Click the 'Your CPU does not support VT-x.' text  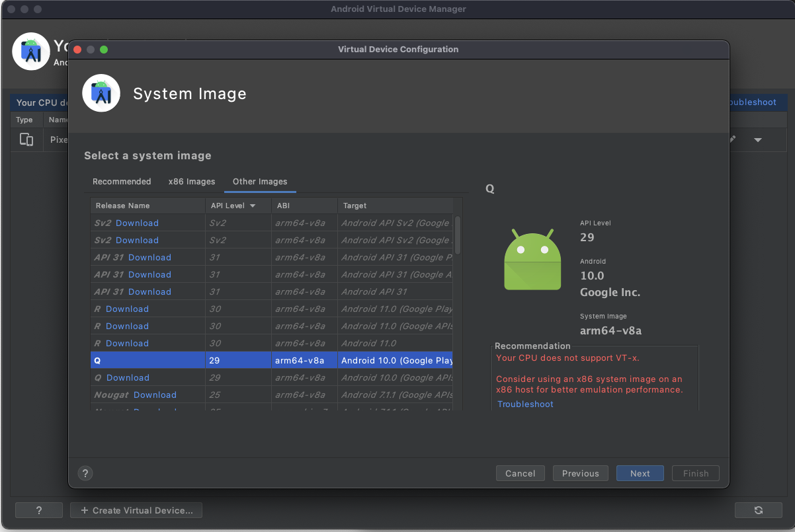(x=567, y=358)
